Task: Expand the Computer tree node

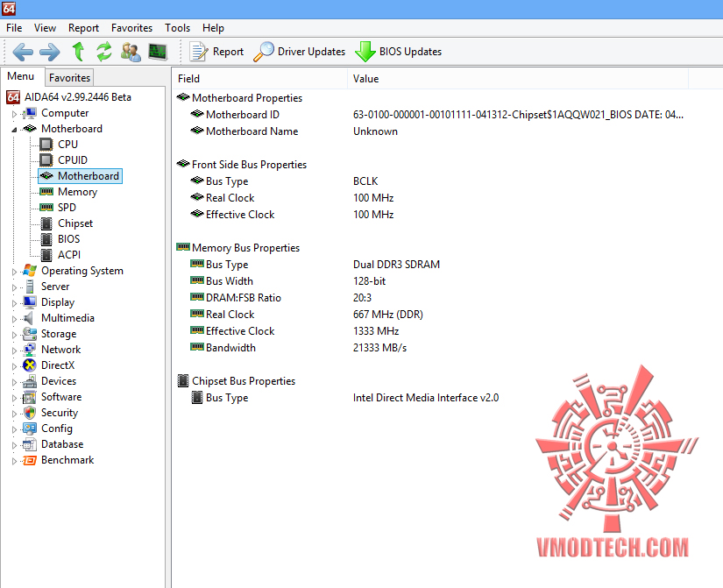Action: coord(14,113)
